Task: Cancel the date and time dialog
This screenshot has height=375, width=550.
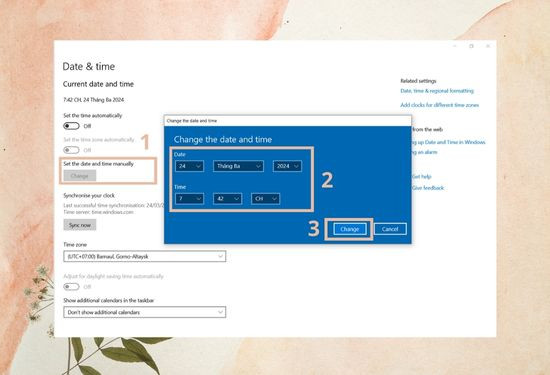Action: point(390,229)
